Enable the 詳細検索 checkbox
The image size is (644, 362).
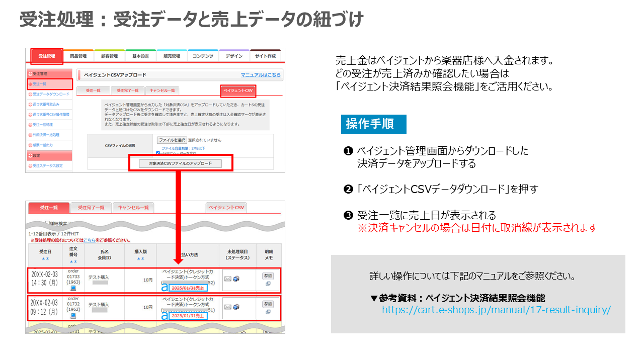tap(48, 223)
